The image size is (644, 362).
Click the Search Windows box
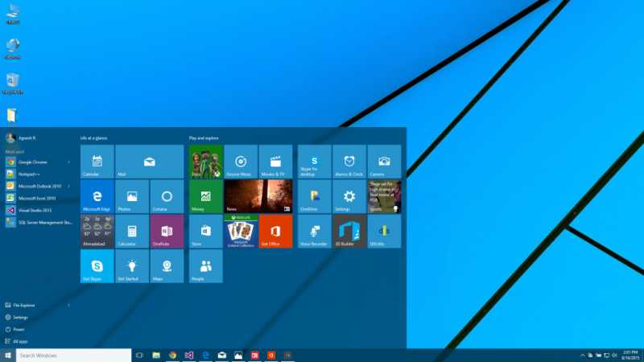pos(73,356)
